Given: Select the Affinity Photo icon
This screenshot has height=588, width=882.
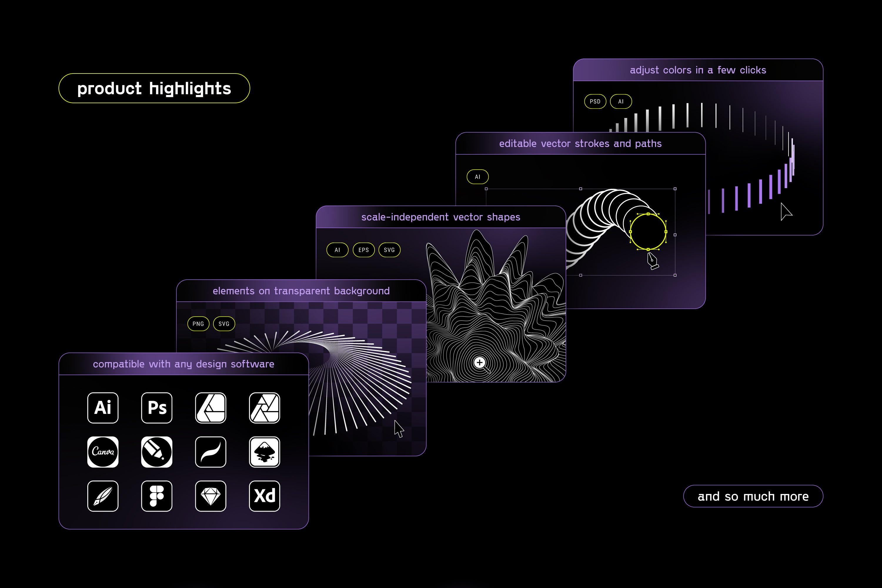Looking at the screenshot, I should point(264,407).
